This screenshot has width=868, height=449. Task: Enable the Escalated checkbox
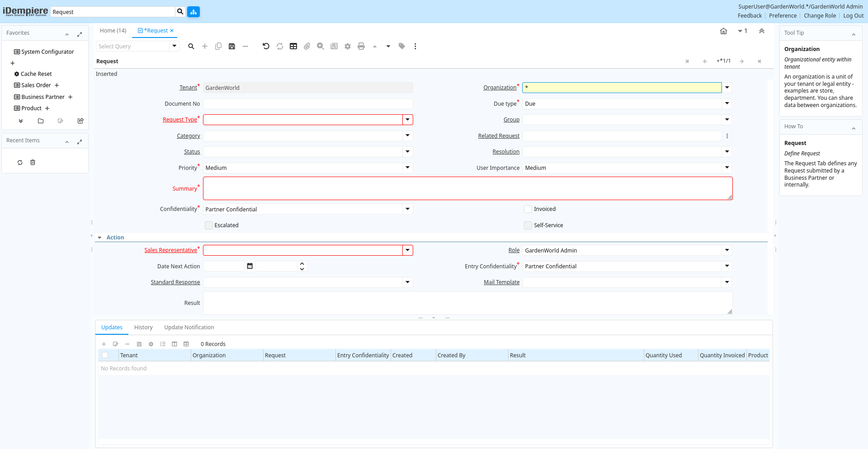[209, 225]
